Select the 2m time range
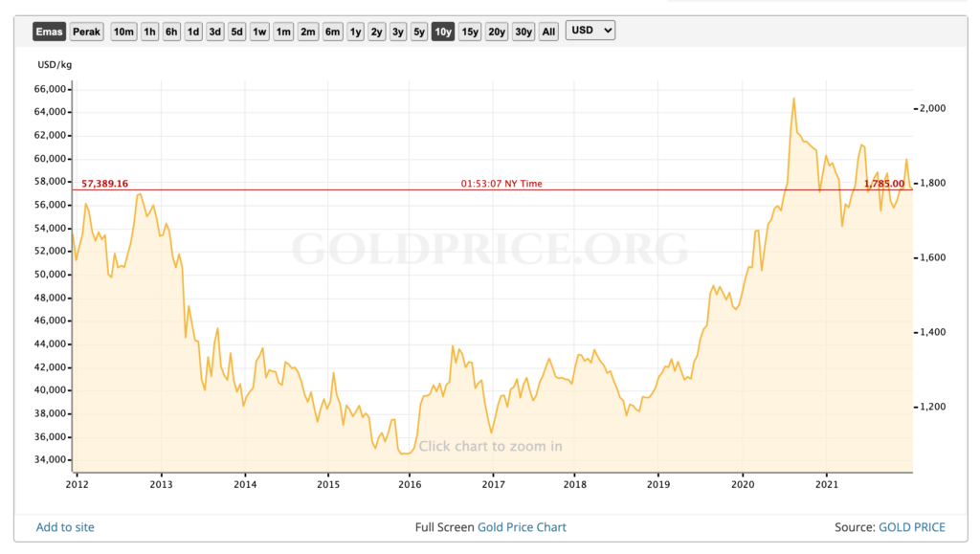This screenshot has height=554, width=980. point(307,31)
